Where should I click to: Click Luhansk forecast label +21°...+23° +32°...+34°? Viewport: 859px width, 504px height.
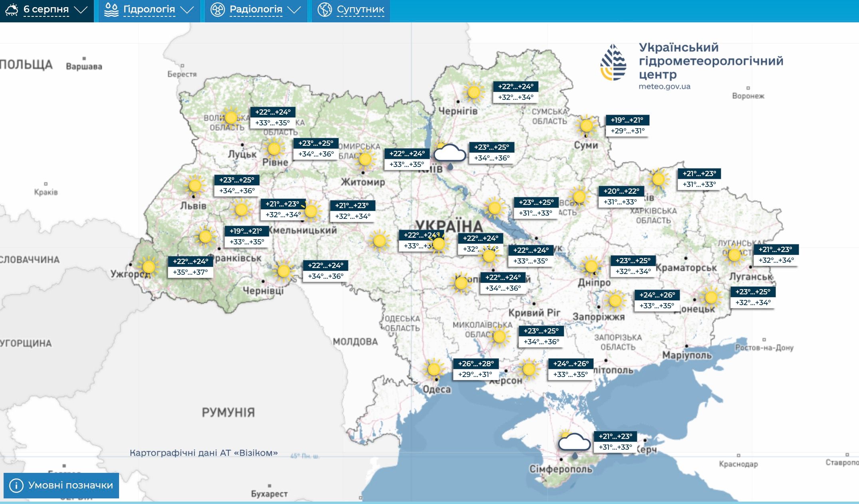tap(776, 255)
